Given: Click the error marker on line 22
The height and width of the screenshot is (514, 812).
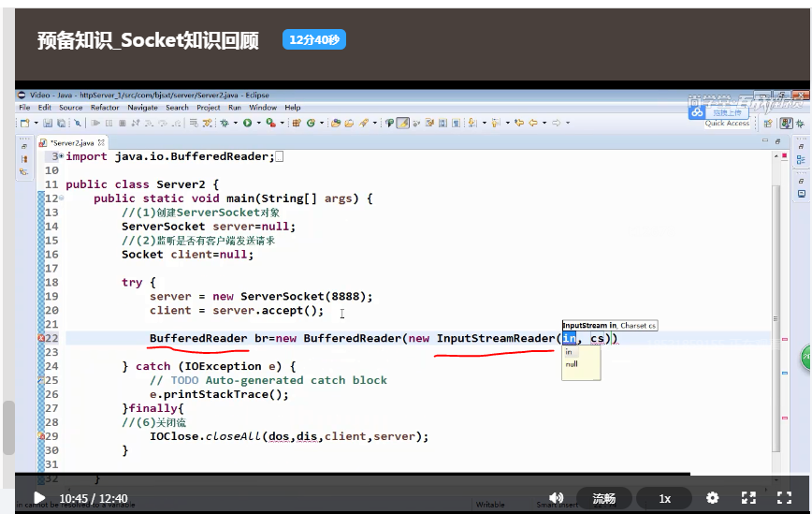Looking at the screenshot, I should click(x=41, y=338).
